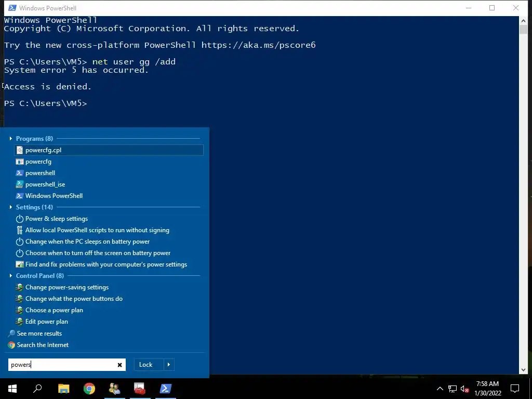532x399 pixels.
Task: Click the PowerShell prompt line PS C:\Users\VM5>
Action: point(46,103)
